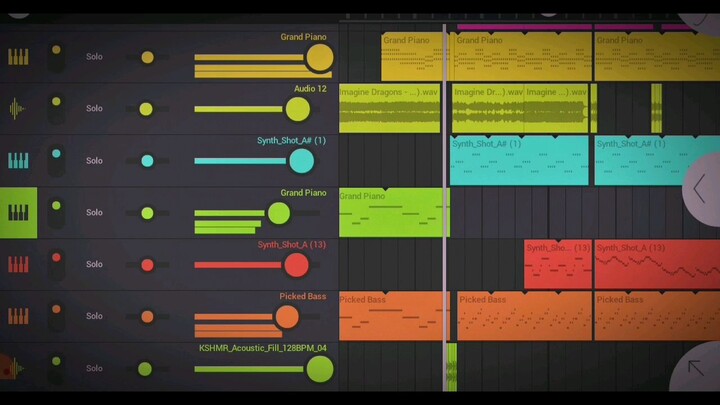Click the 'Synth_Shot_A# (1)' track name label
The image size is (720, 405).
tap(292, 141)
